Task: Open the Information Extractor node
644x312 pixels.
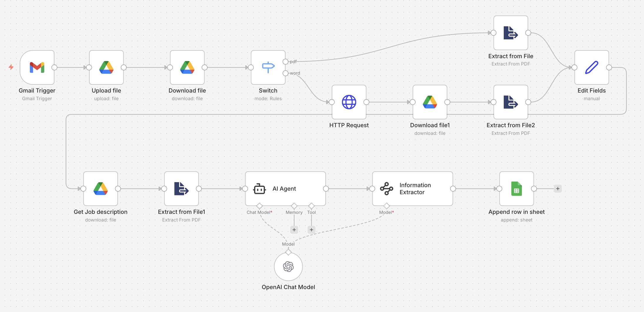Action: (x=413, y=189)
